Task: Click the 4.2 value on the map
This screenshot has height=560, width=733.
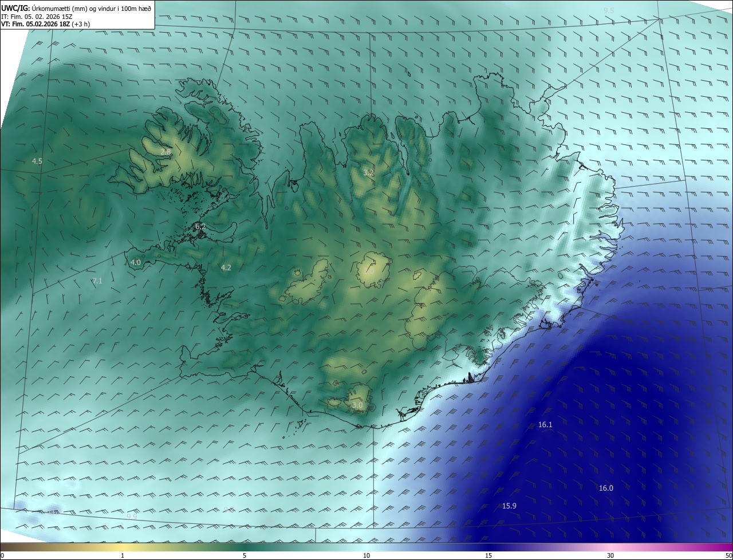Action: [226, 267]
